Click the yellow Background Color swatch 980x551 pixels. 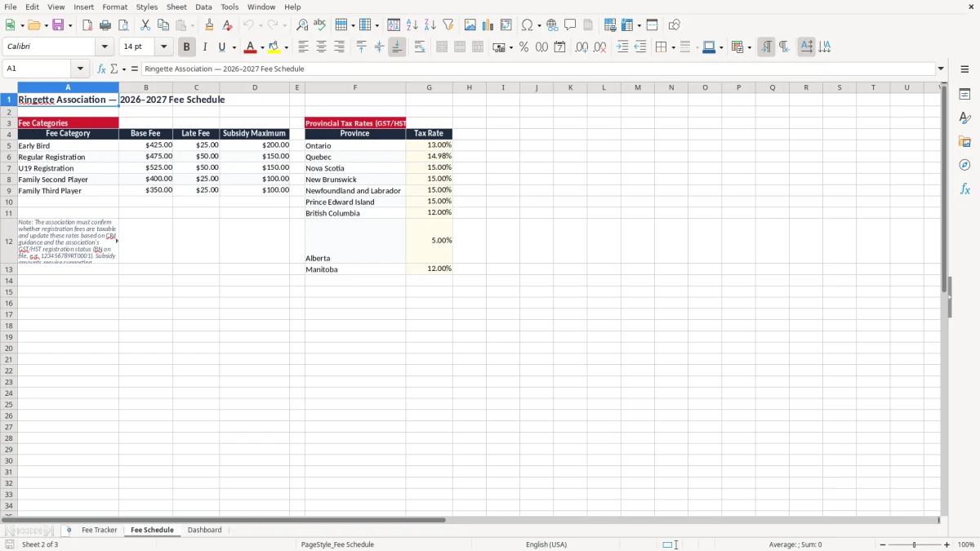point(274,47)
